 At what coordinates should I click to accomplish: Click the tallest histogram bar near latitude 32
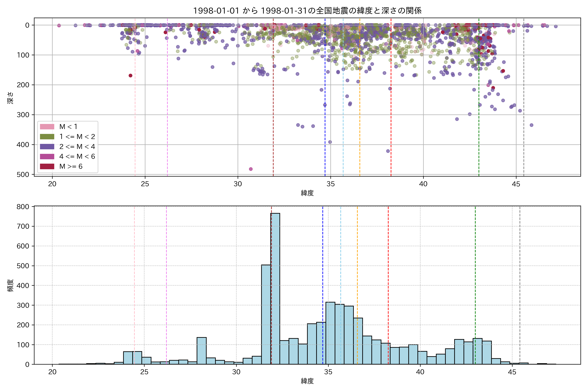275,287
